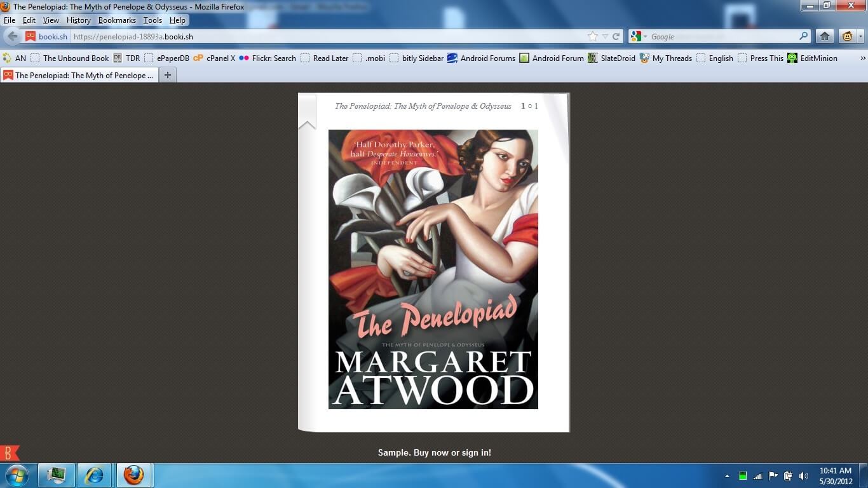This screenshot has height=488, width=868.
Task: Click in the Google search box
Action: [x=723, y=36]
